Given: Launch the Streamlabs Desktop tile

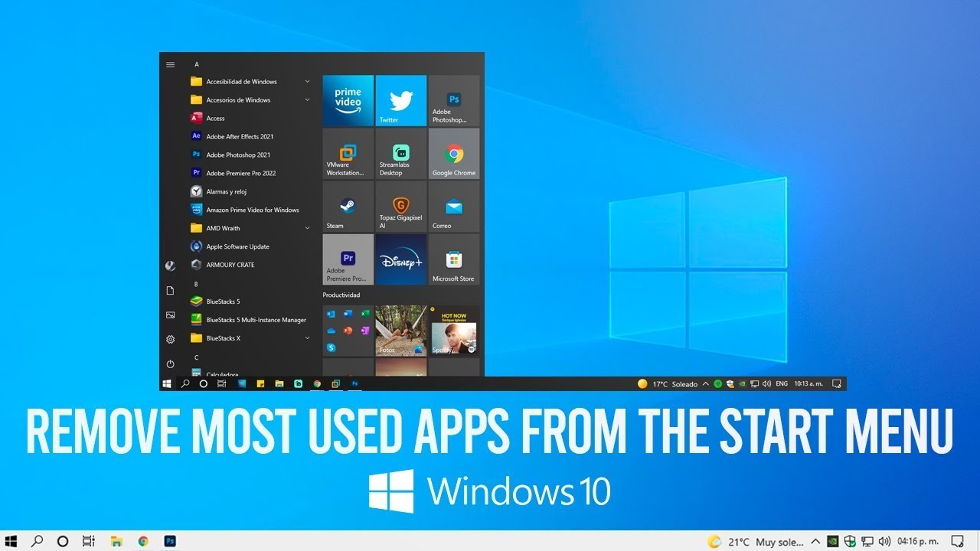Looking at the screenshot, I should pyautogui.click(x=401, y=153).
